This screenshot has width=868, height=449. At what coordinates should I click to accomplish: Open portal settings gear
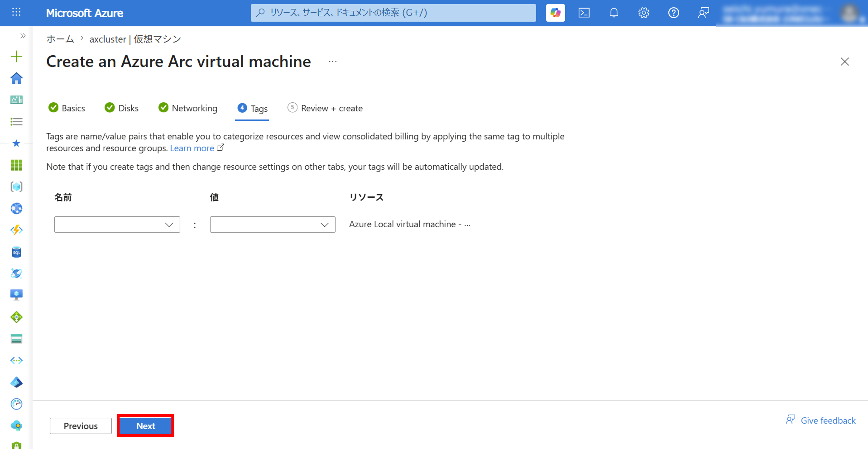644,13
